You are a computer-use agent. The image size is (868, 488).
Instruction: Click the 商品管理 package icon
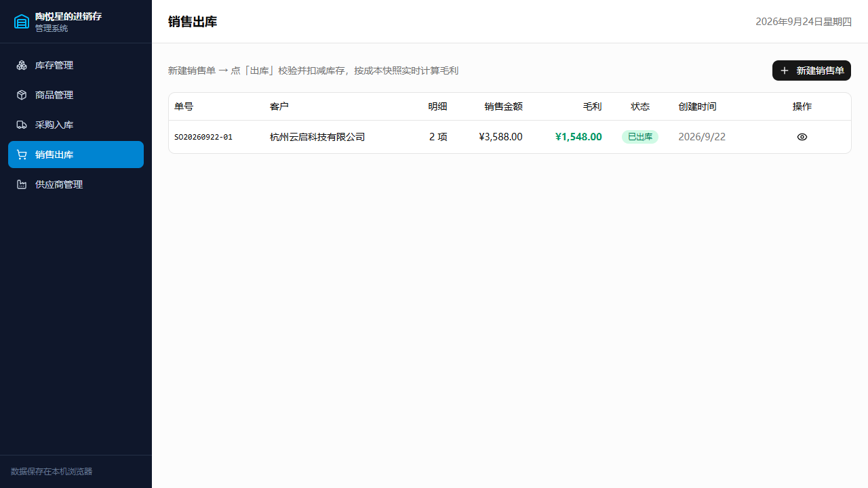(x=22, y=95)
